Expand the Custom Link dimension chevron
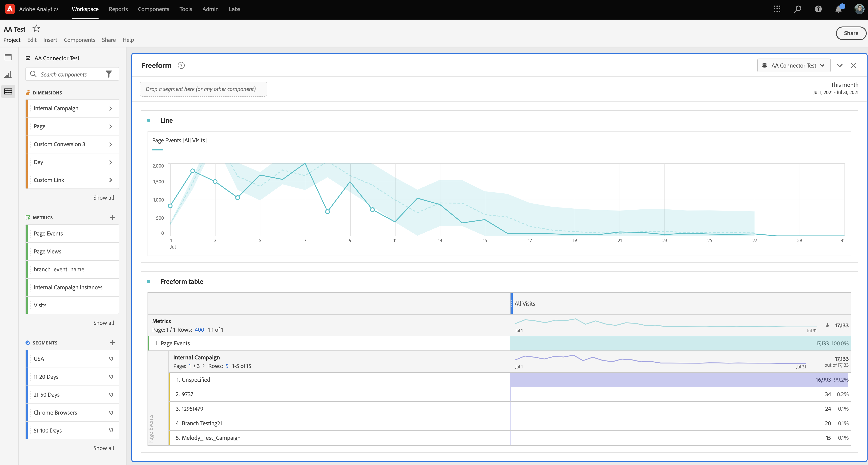 coord(111,180)
